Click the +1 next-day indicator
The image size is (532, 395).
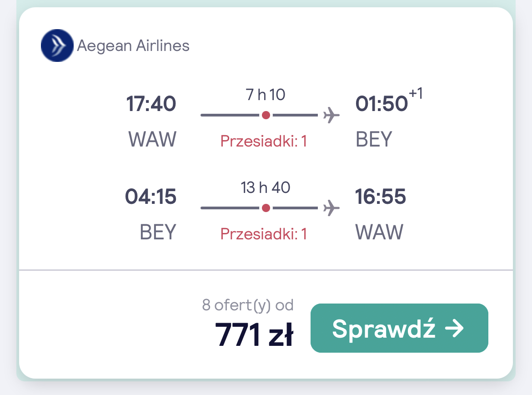(x=416, y=93)
